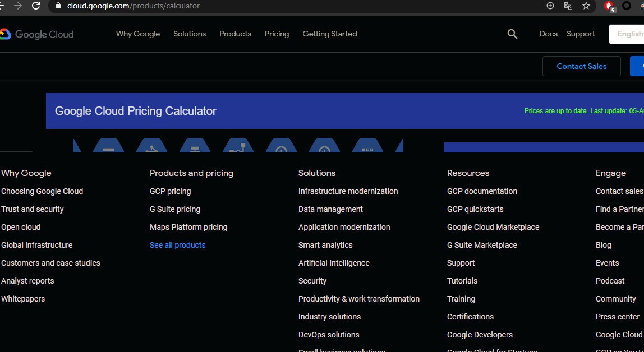This screenshot has height=352, width=644.
Task: Open DevOps solutions link
Action: pos(329,335)
